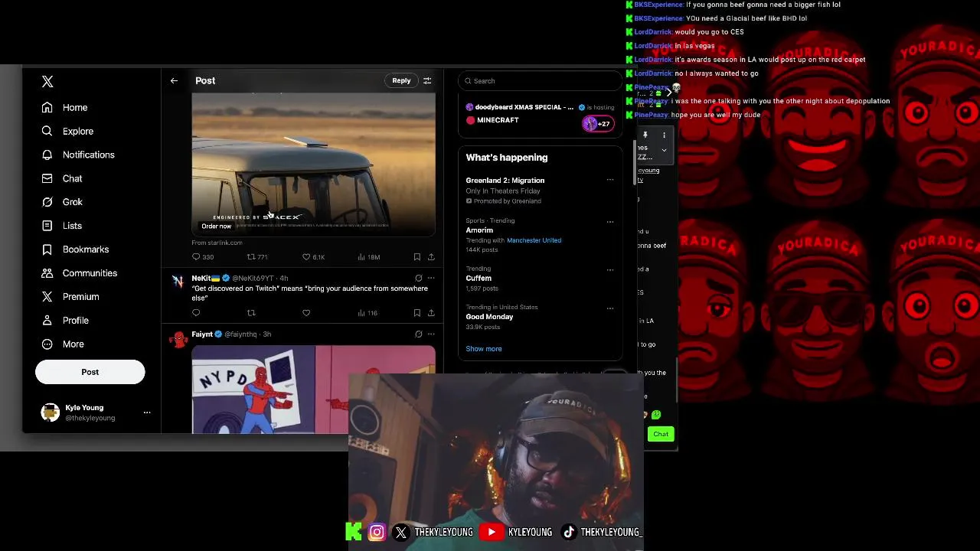The width and height of the screenshot is (980, 551).
Task: Repost the NeKit post
Action: point(251,313)
